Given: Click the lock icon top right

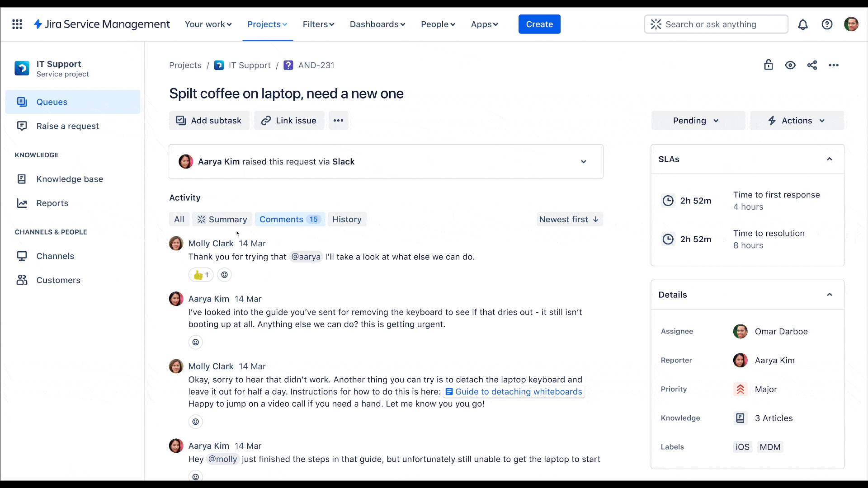Looking at the screenshot, I should [x=769, y=65].
